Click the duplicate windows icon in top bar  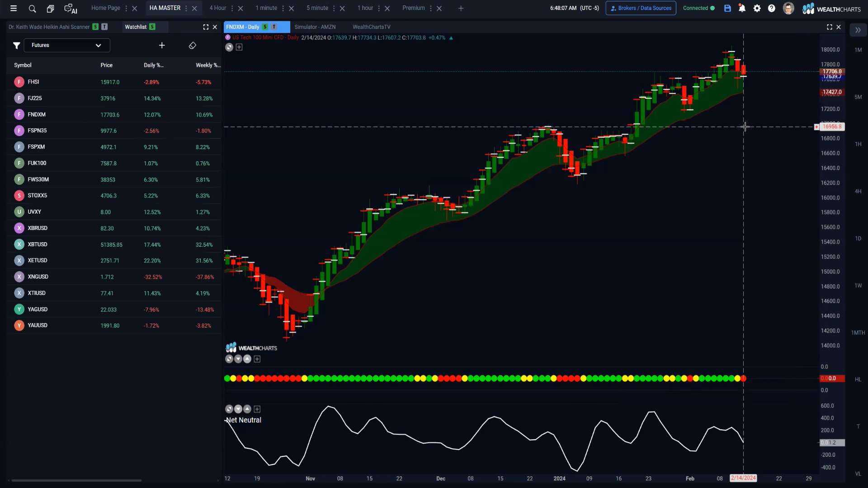pos(50,9)
